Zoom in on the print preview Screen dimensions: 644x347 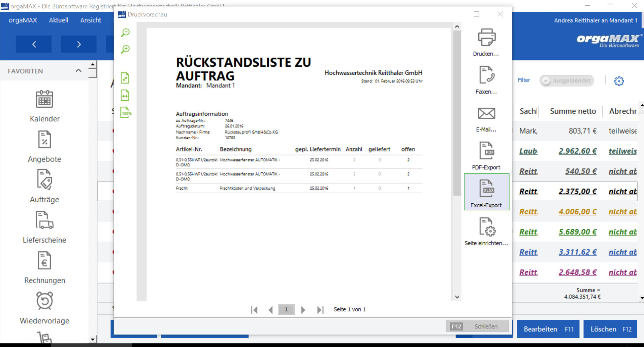[x=125, y=49]
